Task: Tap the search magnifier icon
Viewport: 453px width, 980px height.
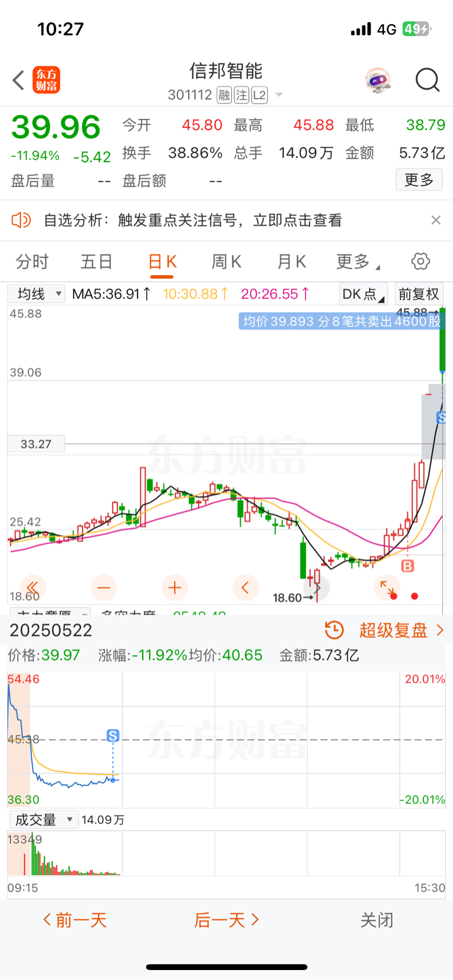Action: point(428,80)
